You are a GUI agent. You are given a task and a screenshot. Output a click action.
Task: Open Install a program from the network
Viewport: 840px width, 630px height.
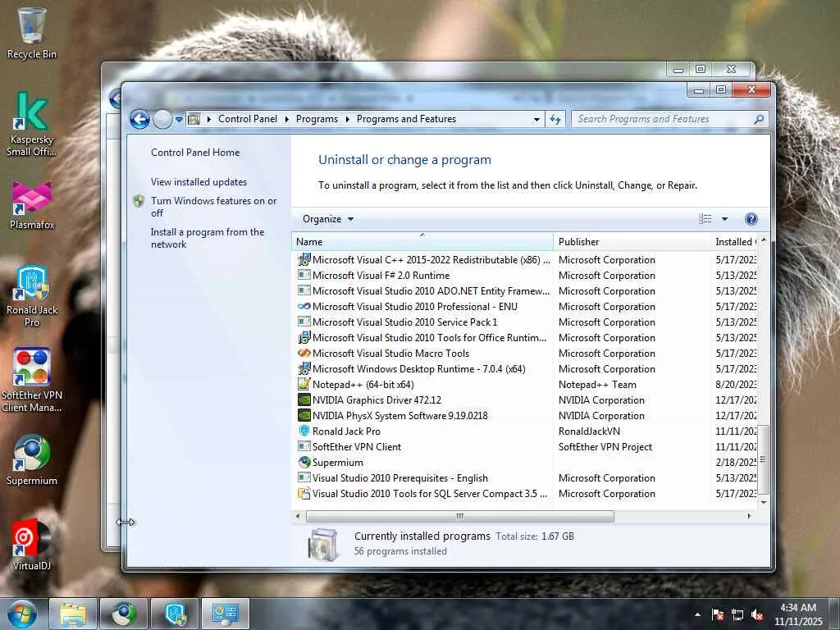[208, 238]
